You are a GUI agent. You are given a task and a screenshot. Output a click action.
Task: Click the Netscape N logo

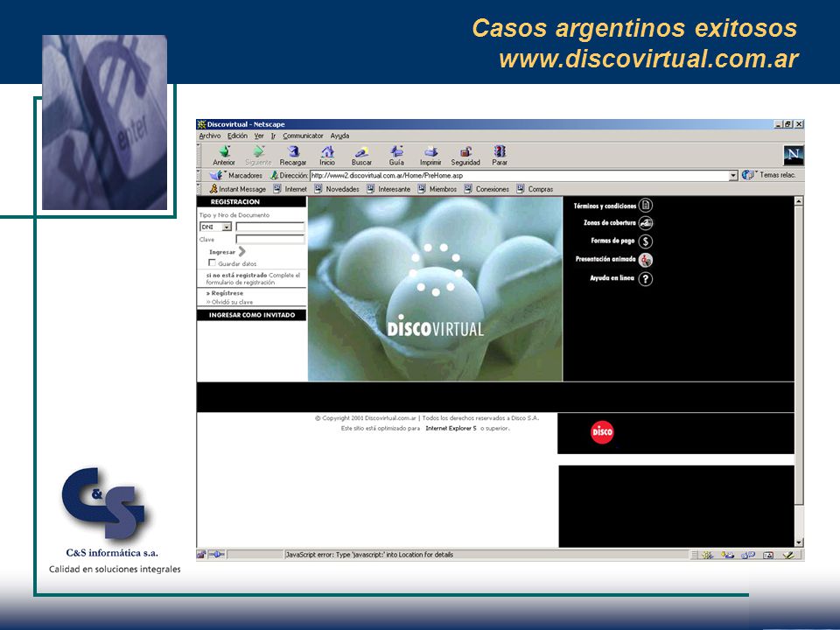click(x=794, y=156)
